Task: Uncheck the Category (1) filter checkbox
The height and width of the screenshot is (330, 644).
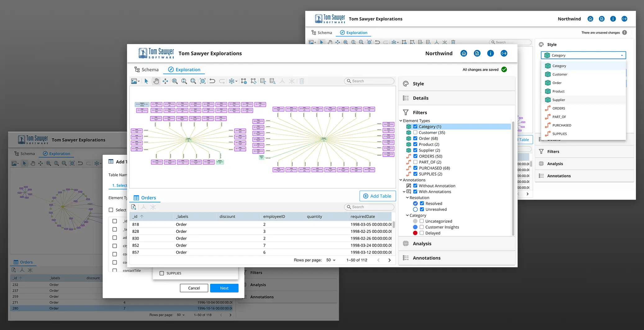Action: coord(415,127)
